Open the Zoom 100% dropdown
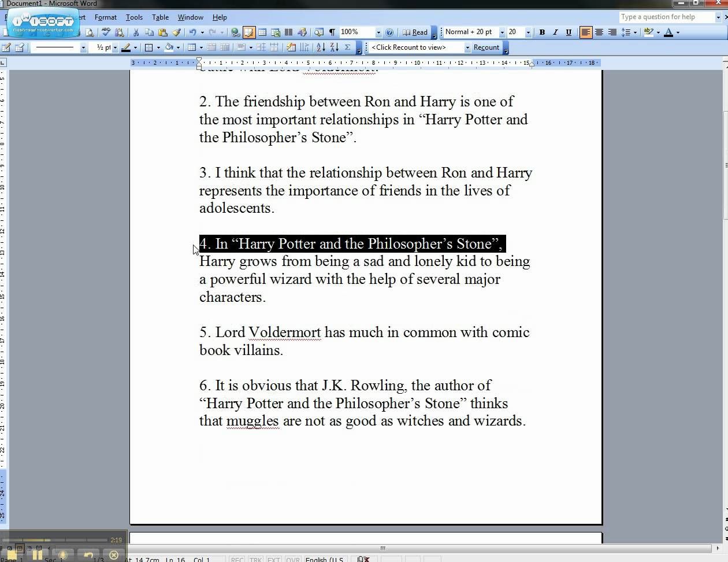 pos(378,32)
